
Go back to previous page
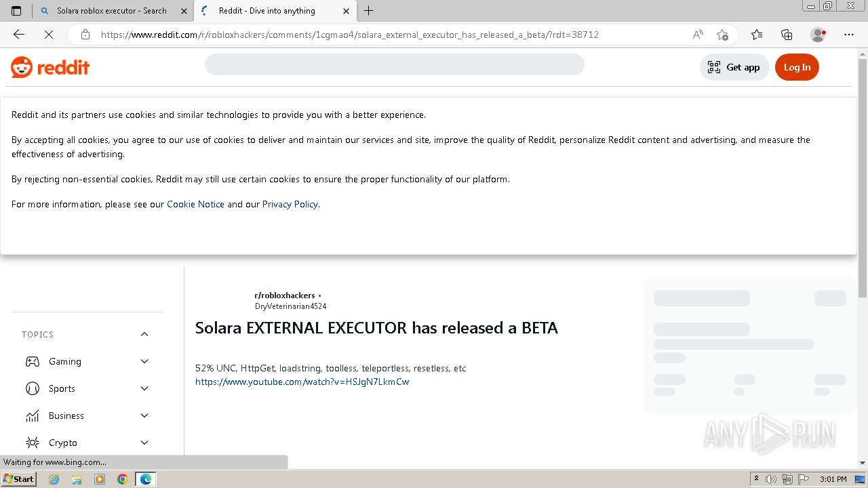pos(19,35)
